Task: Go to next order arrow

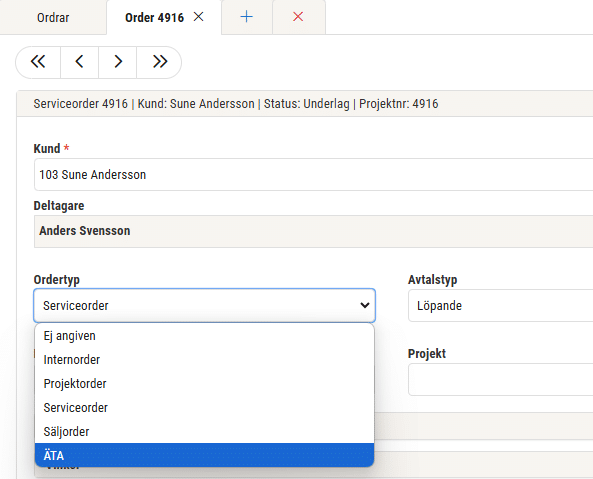Action: (118, 62)
